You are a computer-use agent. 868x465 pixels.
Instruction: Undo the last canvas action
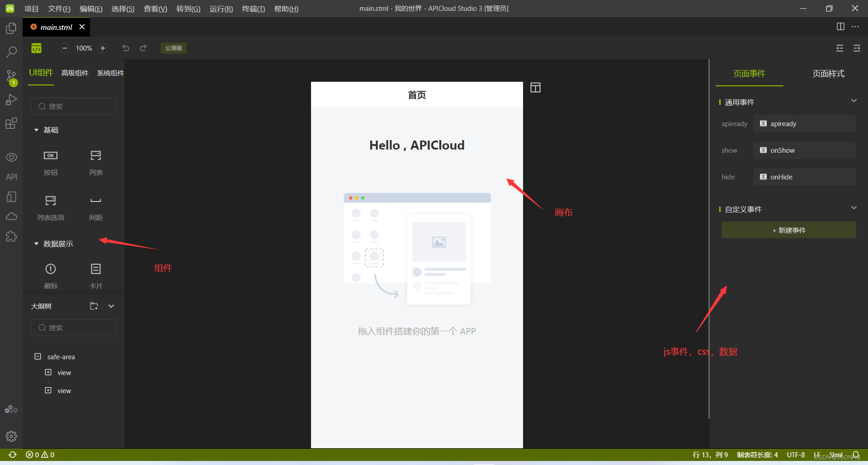[x=126, y=48]
